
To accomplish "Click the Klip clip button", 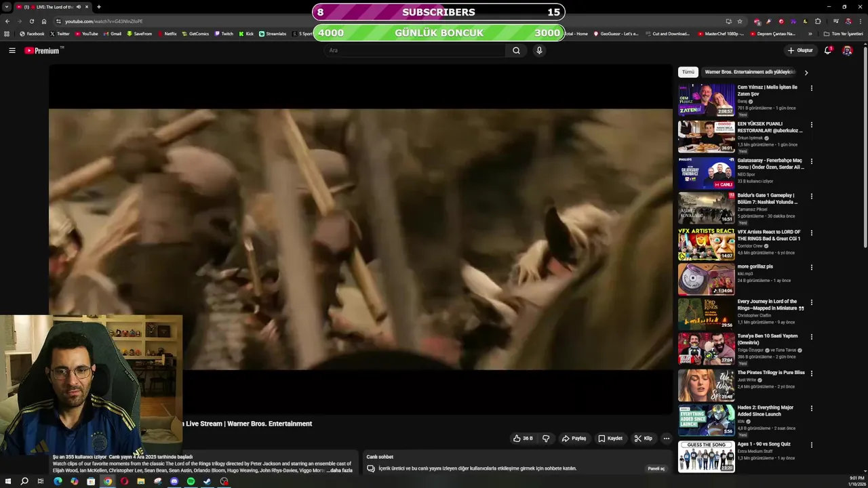I will (x=643, y=439).
